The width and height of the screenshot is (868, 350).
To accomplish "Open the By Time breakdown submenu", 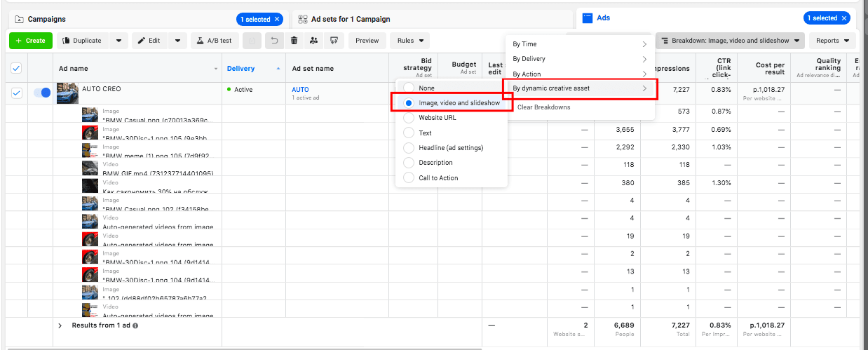I will point(579,44).
